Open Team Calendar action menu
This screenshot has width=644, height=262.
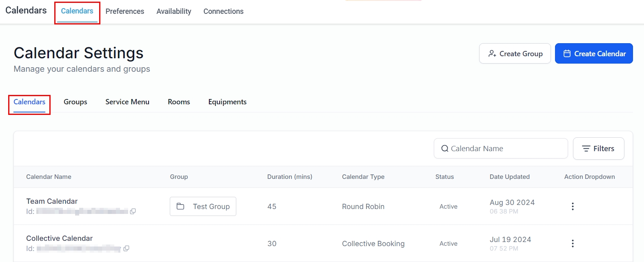click(x=573, y=207)
